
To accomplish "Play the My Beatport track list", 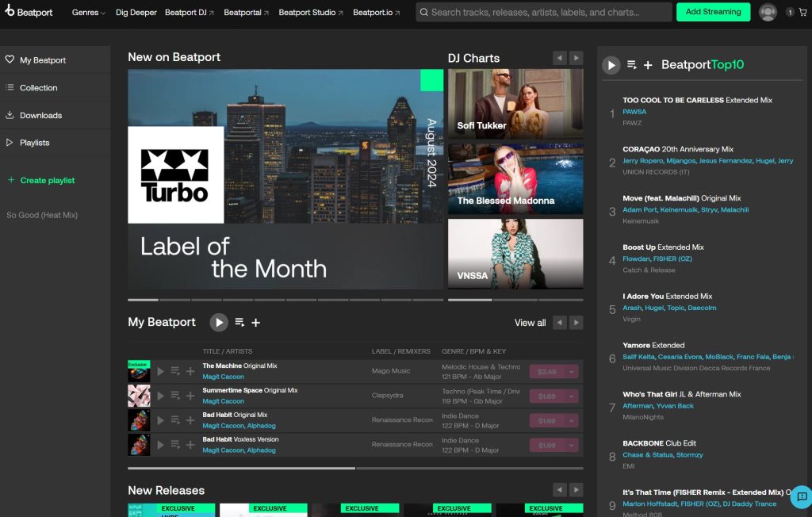I will (219, 322).
